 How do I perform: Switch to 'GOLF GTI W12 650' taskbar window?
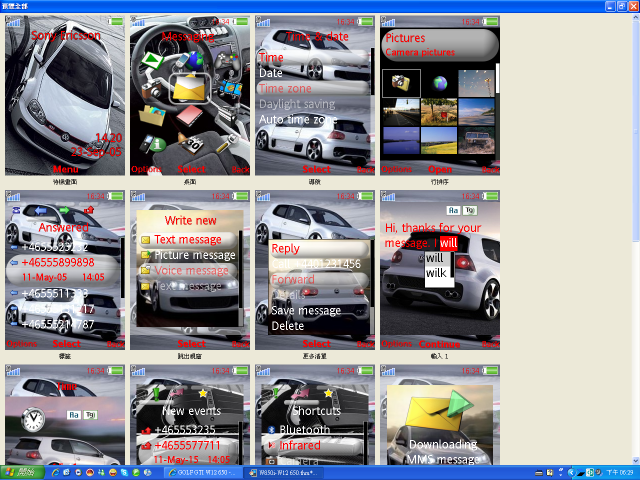[x=203, y=473]
